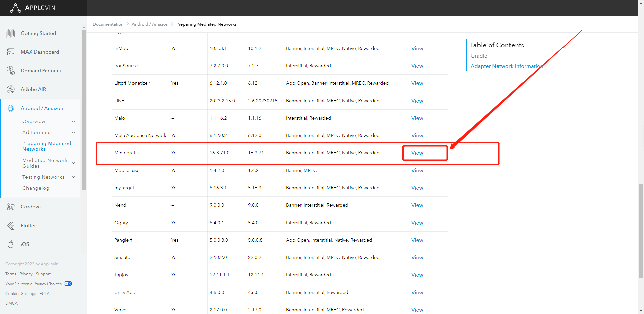Open Testing Networks subsection
This screenshot has height=314, width=644.
tap(43, 177)
